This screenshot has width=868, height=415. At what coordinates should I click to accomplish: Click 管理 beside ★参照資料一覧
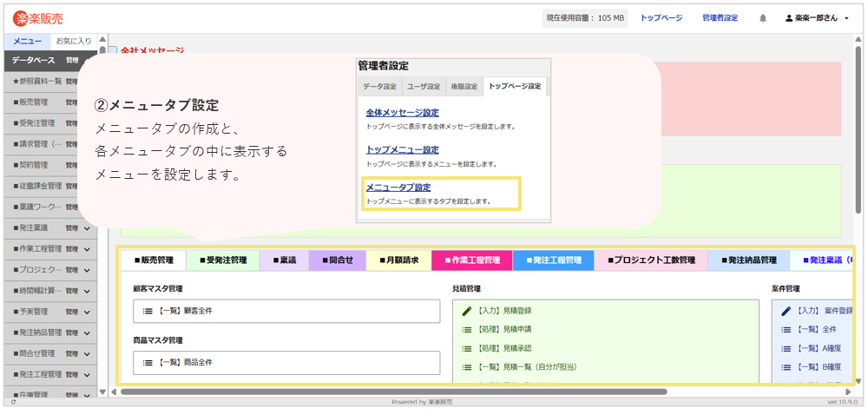click(71, 82)
